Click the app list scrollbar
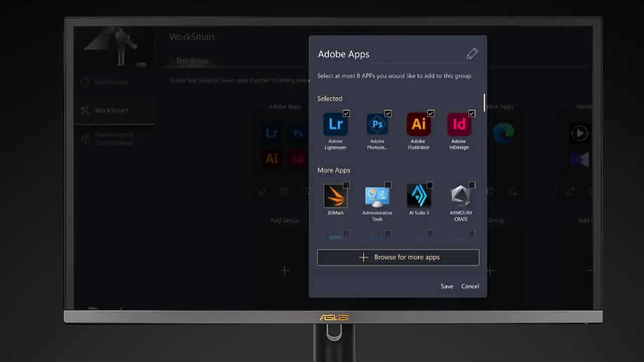 pos(484,103)
